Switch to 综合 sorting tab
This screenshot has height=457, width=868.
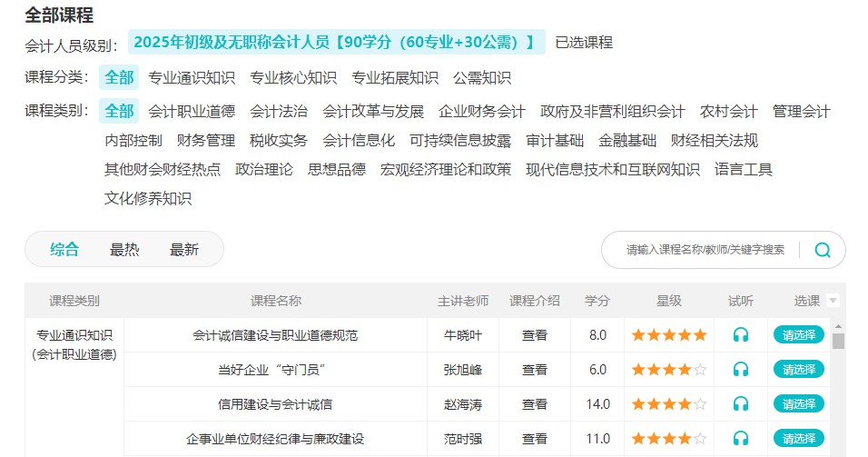64,250
